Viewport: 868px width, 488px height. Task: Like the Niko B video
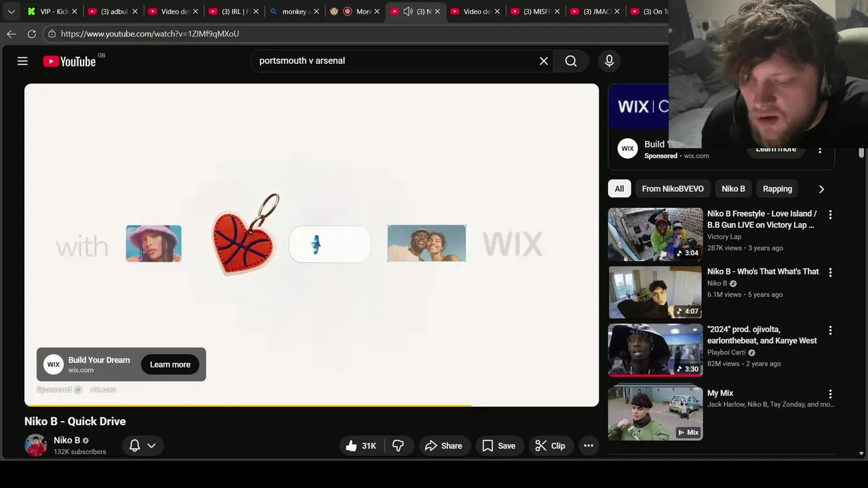click(360, 446)
